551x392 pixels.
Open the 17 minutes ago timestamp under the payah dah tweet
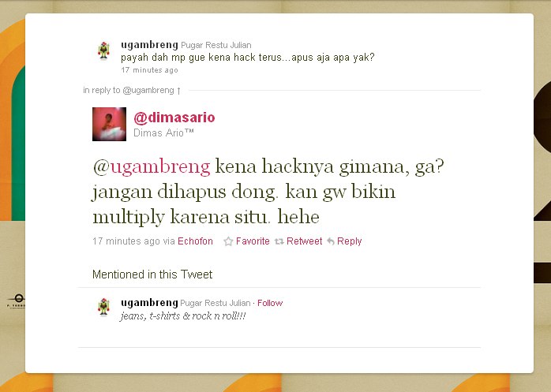point(149,70)
